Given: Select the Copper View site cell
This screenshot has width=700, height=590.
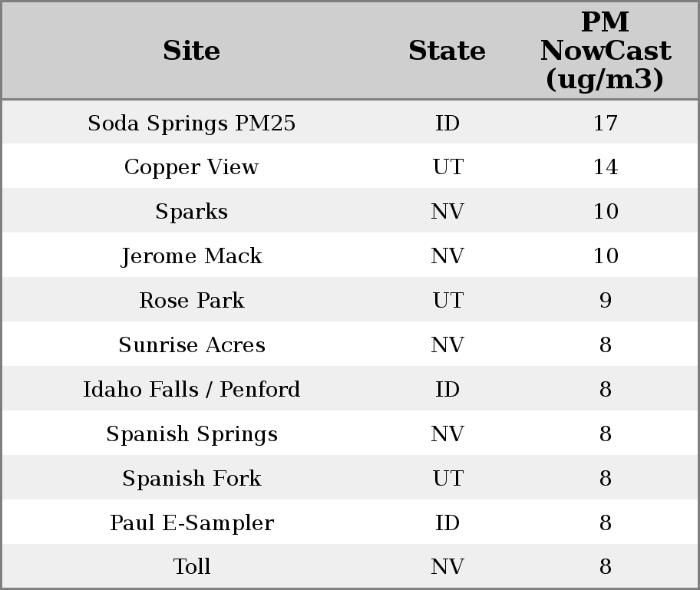Looking at the screenshot, I should [191, 167].
